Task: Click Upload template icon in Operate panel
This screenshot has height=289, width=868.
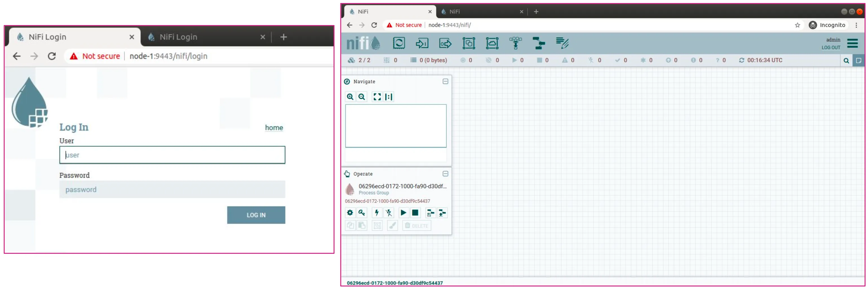Action: point(442,213)
